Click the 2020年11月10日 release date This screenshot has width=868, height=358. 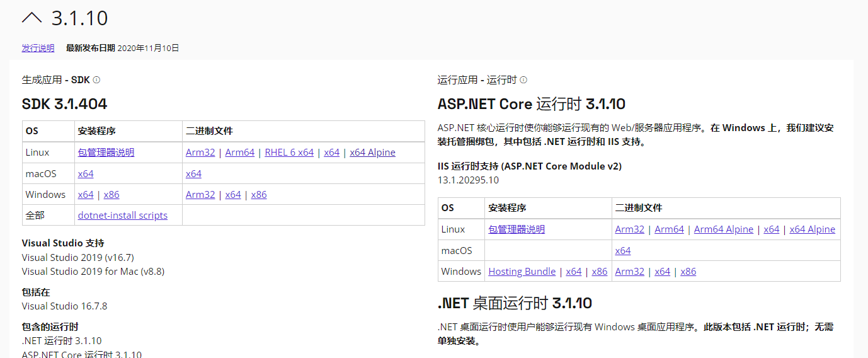148,48
